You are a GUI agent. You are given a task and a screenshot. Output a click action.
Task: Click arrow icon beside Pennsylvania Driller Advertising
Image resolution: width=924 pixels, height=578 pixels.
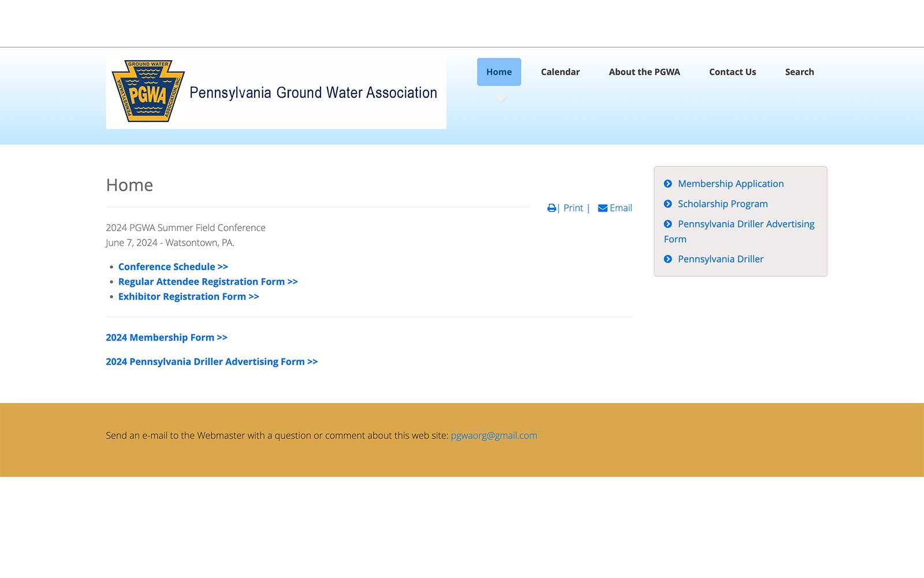pos(668,224)
